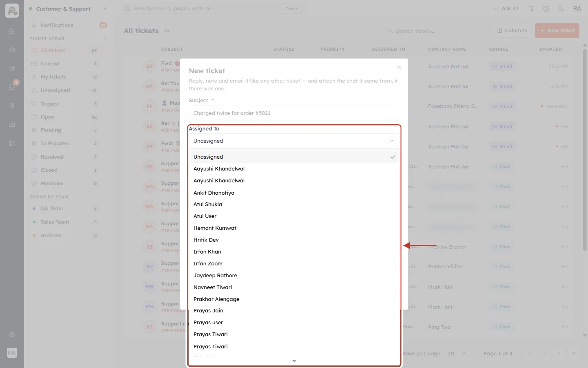Screen dimensions: 588x368
Task: Toggle dark mode with the moon icon
Action: (x=561, y=9)
